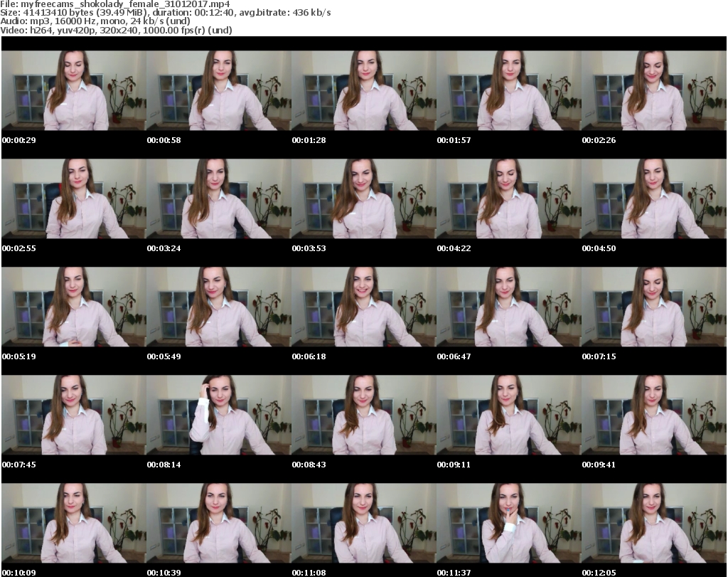This screenshot has width=728, height=577.
Task: Click the timestamp label 00:05:19
Action: (x=19, y=356)
